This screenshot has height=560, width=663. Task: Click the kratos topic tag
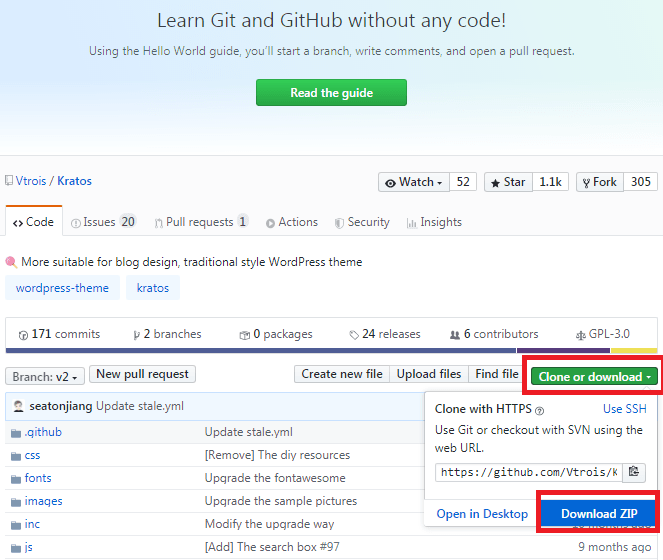153,288
